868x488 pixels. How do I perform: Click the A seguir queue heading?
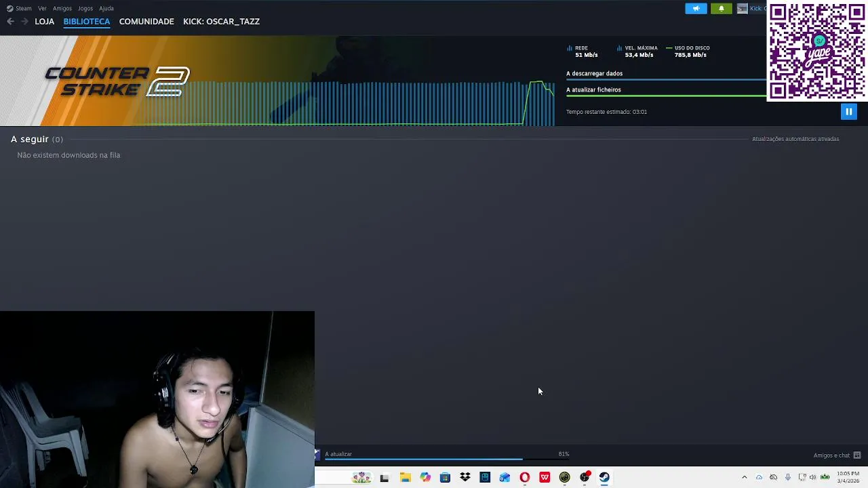37,139
